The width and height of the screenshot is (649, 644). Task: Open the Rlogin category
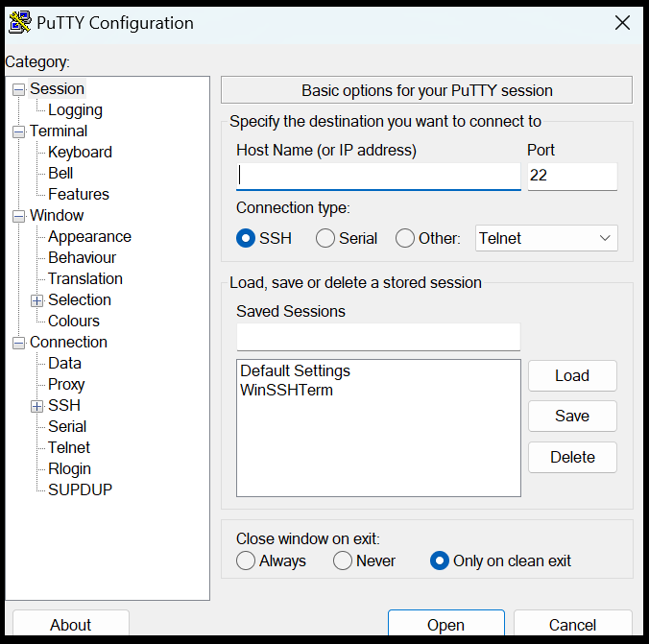point(69,469)
